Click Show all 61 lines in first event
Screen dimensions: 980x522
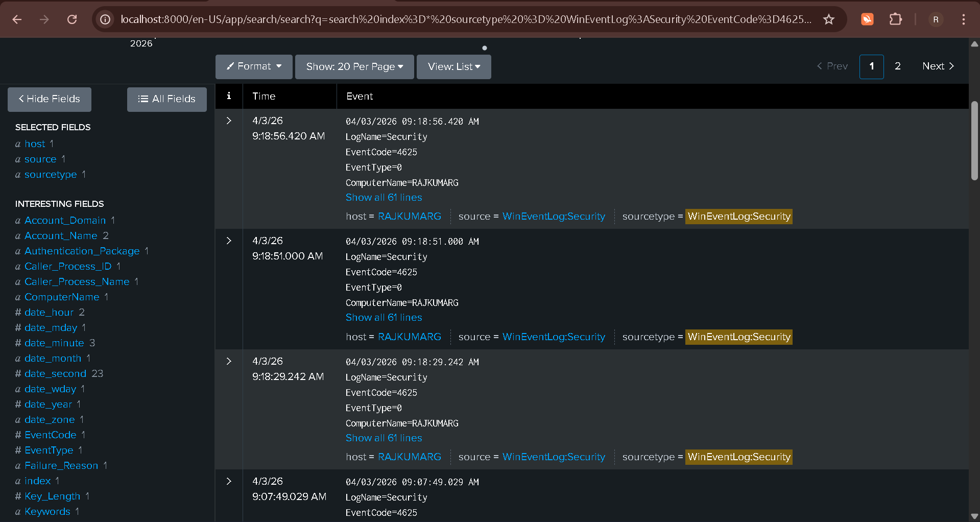tap(384, 197)
